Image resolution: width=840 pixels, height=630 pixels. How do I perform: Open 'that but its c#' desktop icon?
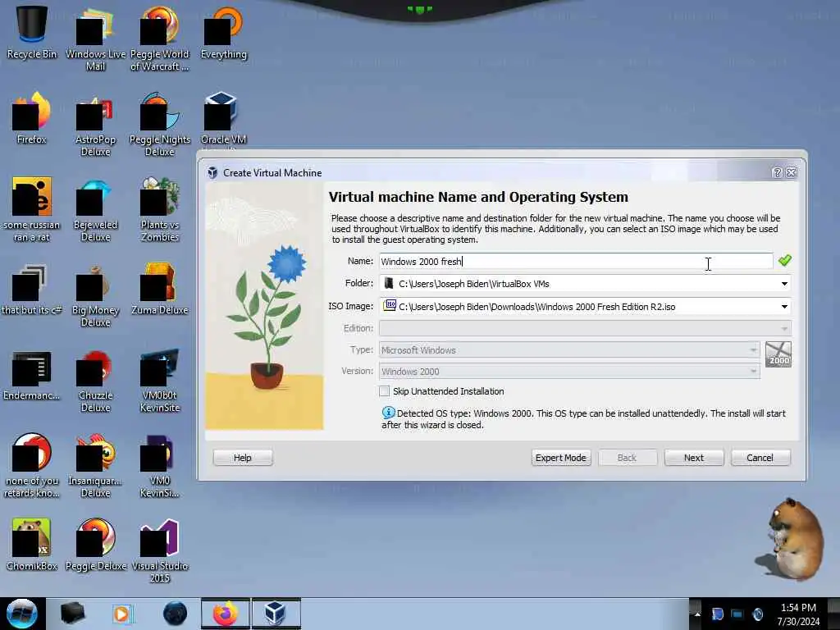(32, 290)
